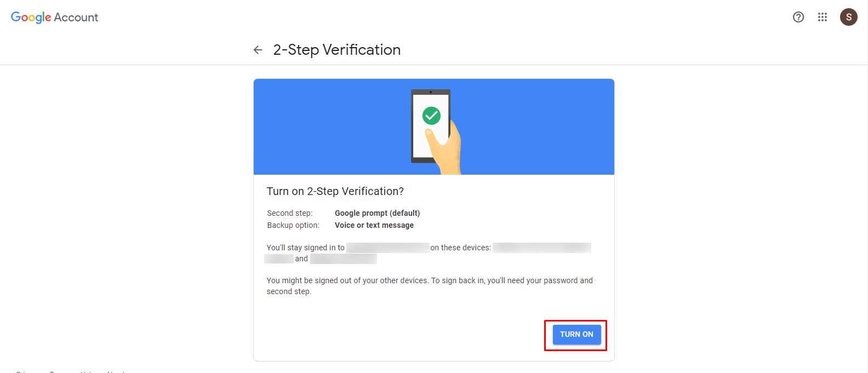Click the Backup option label
The height and width of the screenshot is (373, 868).
[293, 225]
